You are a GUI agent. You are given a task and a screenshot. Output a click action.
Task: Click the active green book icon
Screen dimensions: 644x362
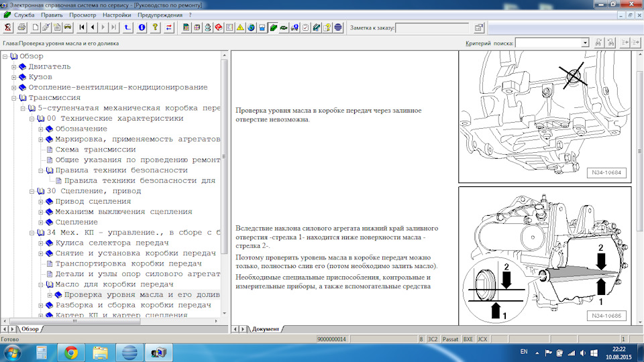[x=273, y=27]
